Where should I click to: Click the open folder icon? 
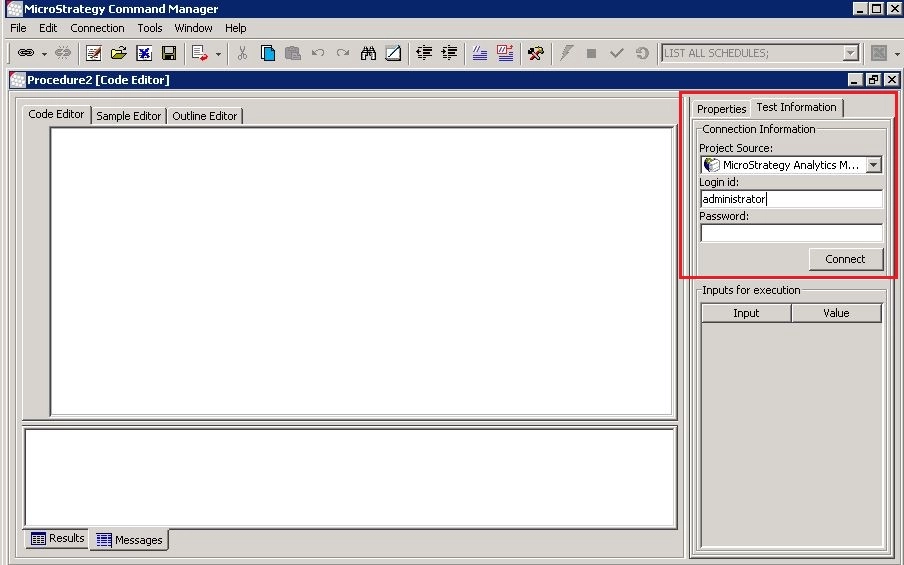coord(118,53)
